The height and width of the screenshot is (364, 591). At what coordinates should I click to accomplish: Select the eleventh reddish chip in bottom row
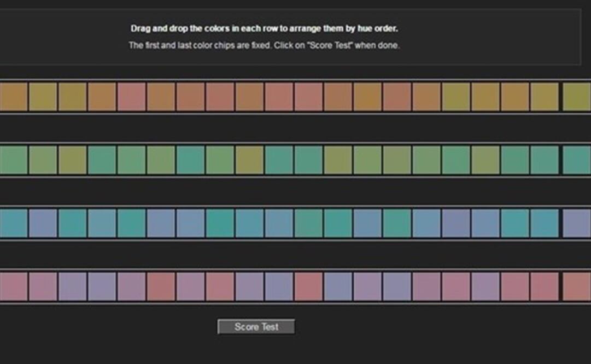pos(308,286)
